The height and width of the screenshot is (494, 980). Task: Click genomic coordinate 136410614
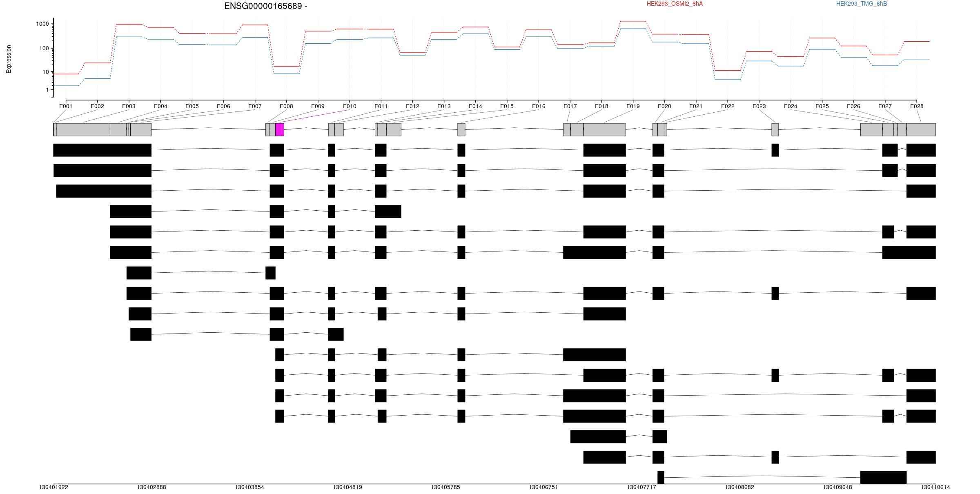click(x=935, y=487)
